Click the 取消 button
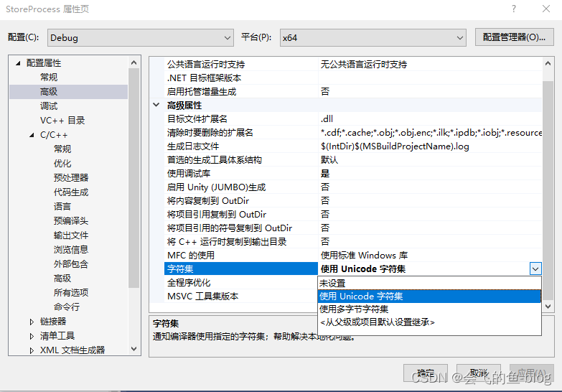The width and height of the screenshot is (562, 392). 479,373
